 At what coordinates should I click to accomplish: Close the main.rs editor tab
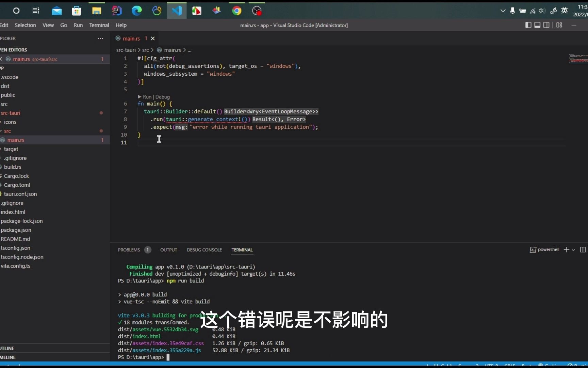153,39
